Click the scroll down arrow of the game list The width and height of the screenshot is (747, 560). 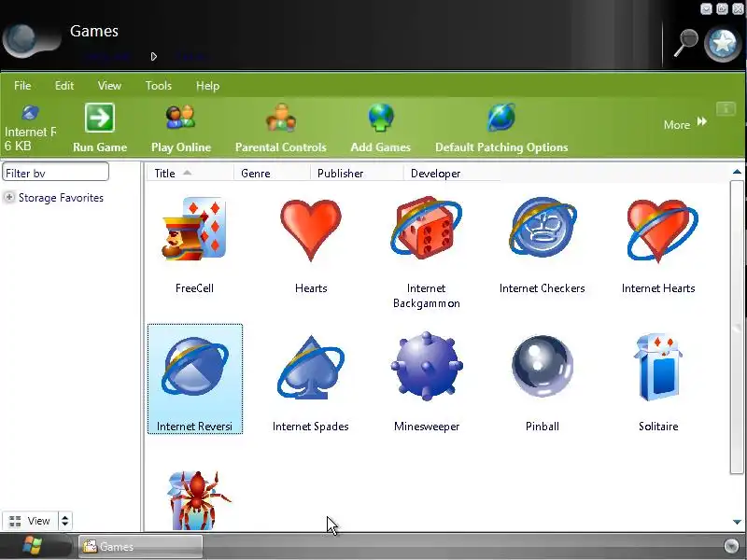coord(737,522)
